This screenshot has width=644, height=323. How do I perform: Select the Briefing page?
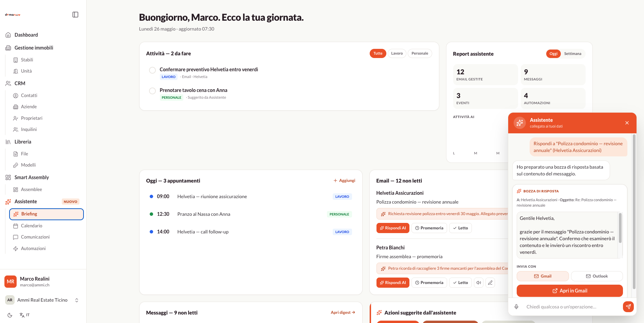point(47,214)
